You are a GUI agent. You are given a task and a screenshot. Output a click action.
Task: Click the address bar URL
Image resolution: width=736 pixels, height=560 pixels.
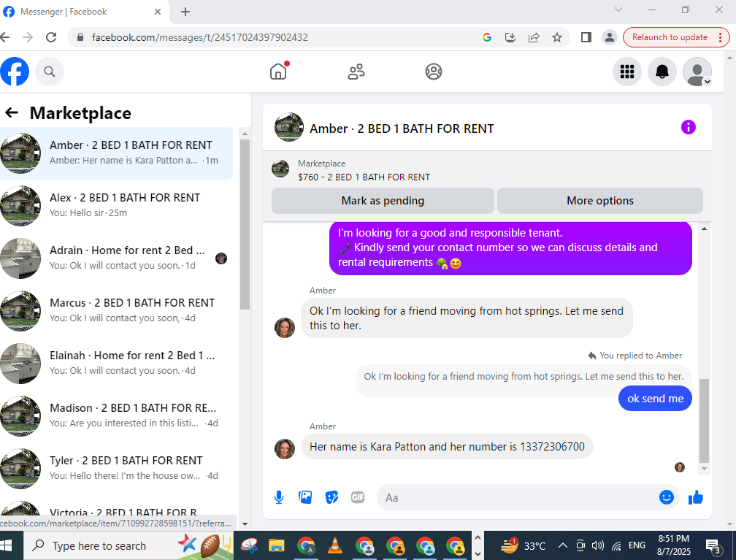coord(199,37)
